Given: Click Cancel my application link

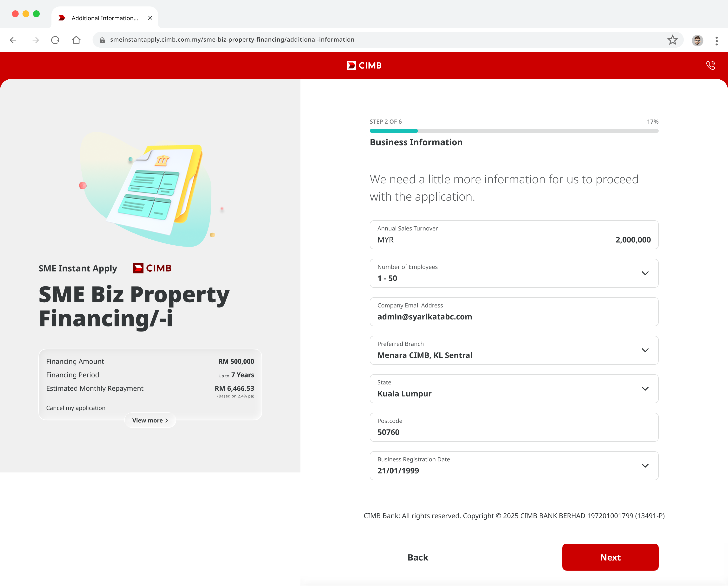Looking at the screenshot, I should click(x=76, y=408).
